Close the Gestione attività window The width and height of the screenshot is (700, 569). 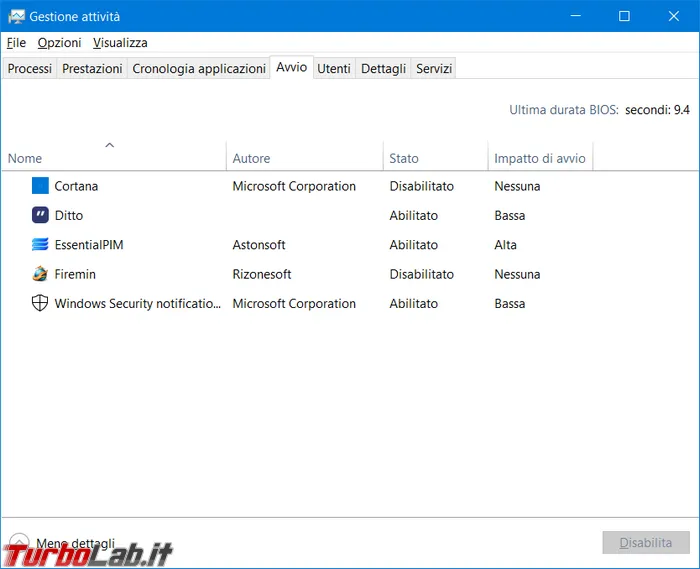[674, 16]
